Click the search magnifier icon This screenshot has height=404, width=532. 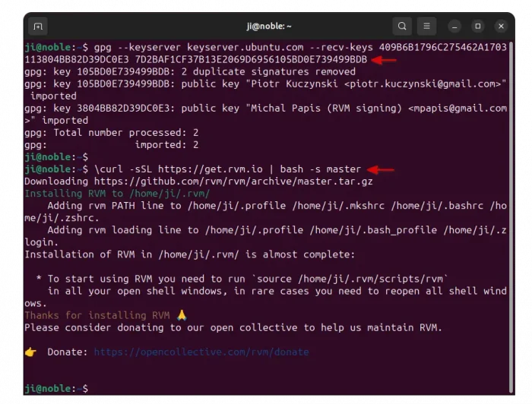click(402, 27)
